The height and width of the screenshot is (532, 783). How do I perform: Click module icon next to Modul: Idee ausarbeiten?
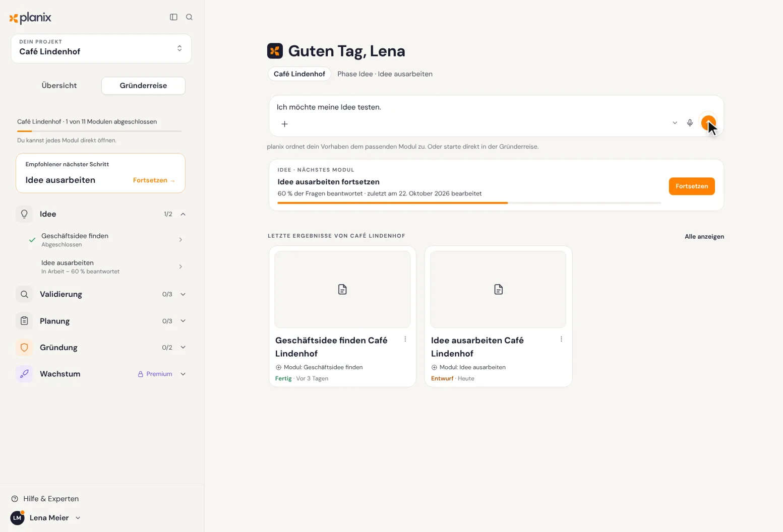pos(434,367)
